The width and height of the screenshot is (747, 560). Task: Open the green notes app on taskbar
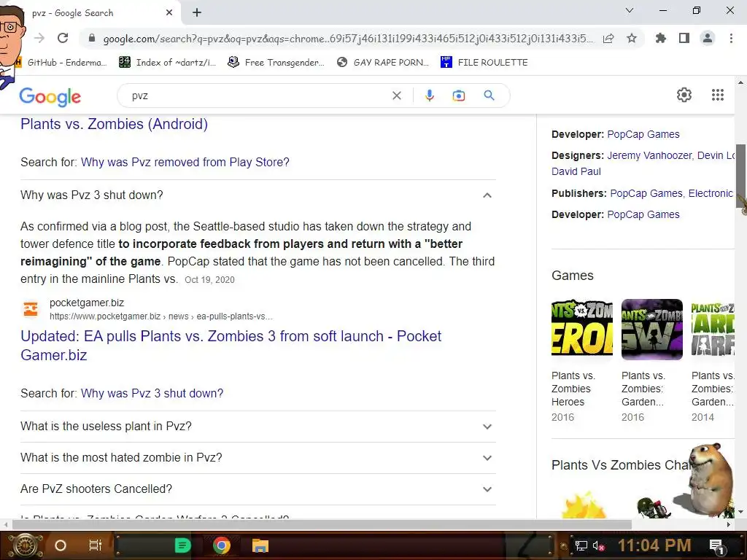click(x=183, y=545)
